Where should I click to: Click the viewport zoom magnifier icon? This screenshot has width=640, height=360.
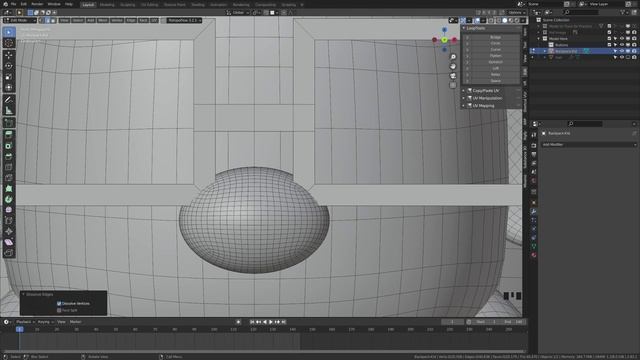(x=453, y=57)
